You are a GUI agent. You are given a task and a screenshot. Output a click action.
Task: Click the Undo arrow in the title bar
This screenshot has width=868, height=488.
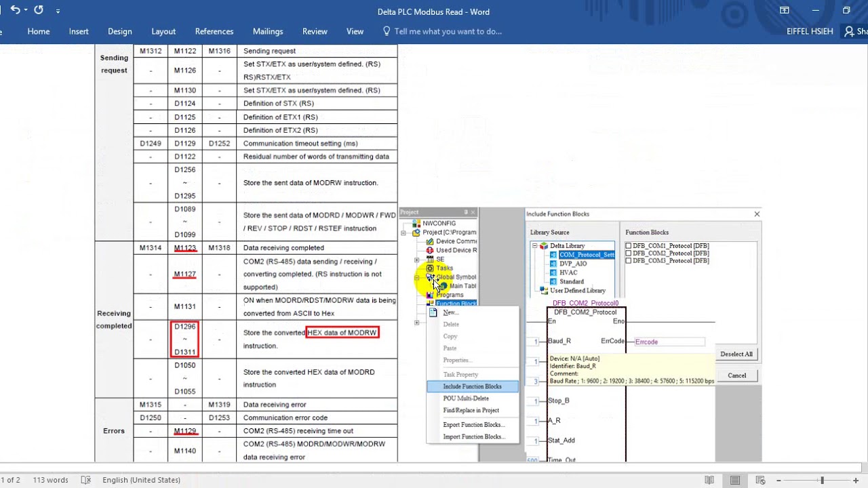[x=14, y=10]
